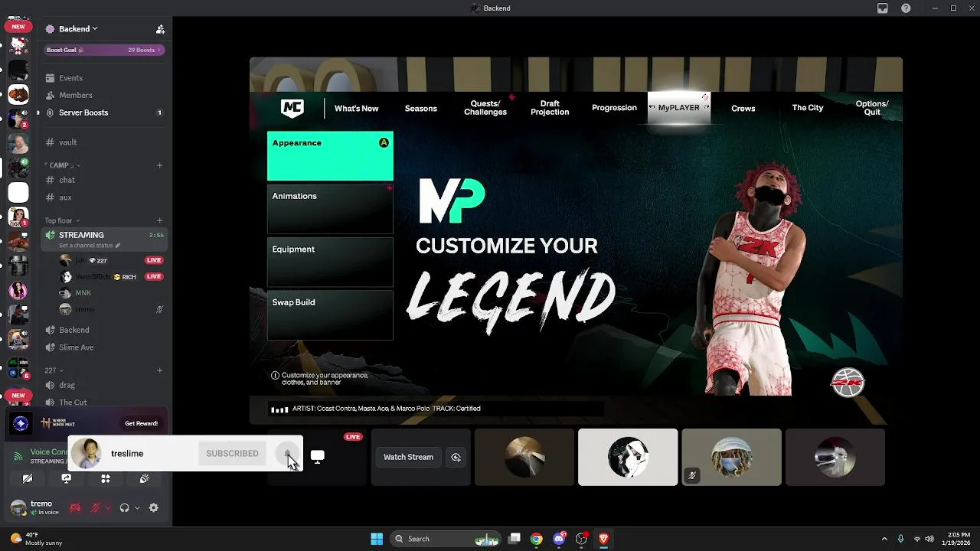Screen dimensions: 980x551
Task: Open the soundboard icon in voice panel
Action: [x=144, y=478]
